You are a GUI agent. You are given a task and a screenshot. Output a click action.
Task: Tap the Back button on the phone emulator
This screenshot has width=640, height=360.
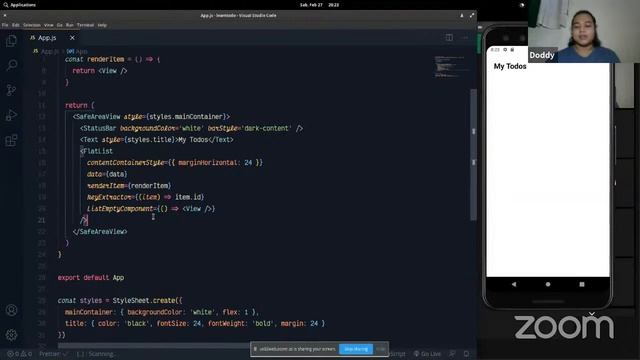point(514,284)
